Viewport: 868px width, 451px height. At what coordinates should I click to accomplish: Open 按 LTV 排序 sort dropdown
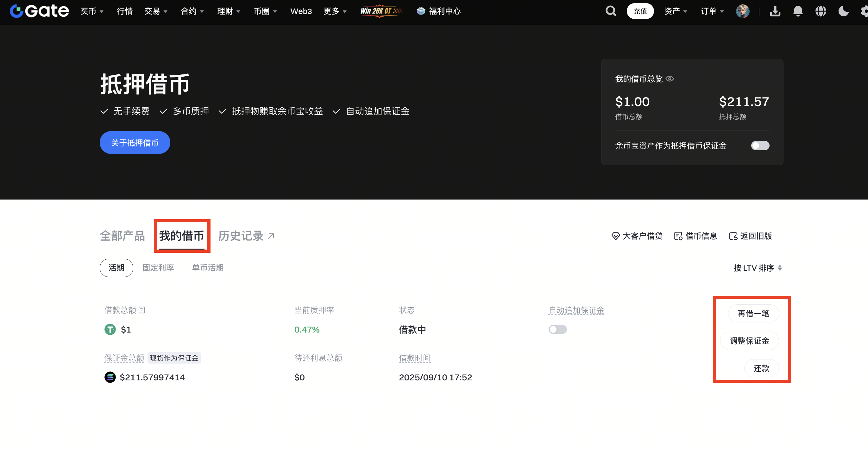click(758, 268)
